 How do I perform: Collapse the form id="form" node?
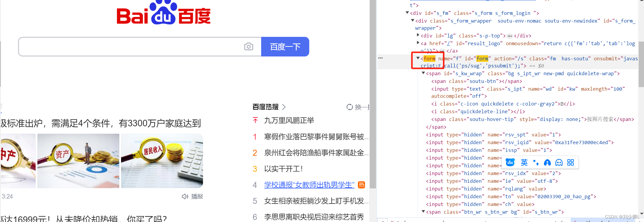point(418,58)
